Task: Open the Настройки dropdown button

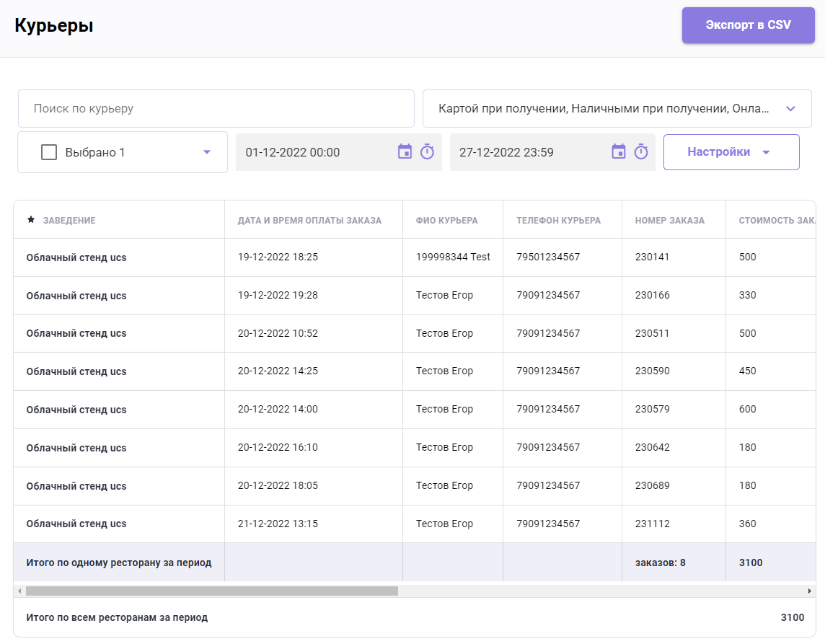Action: [x=731, y=152]
